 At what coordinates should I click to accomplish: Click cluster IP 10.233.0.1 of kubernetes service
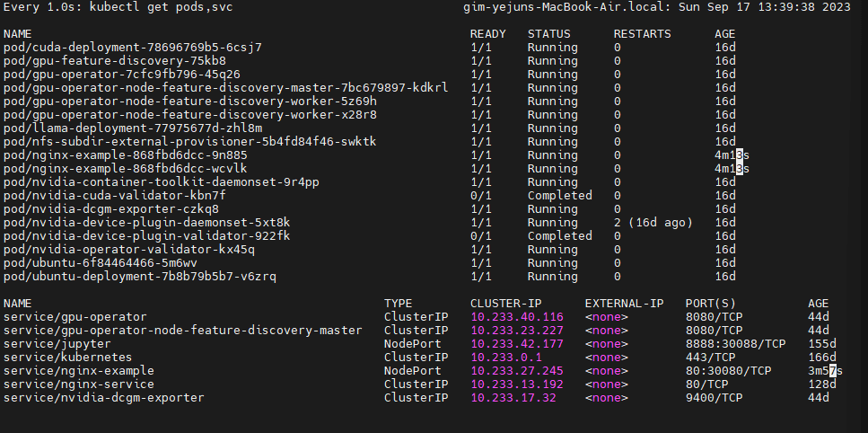506,357
